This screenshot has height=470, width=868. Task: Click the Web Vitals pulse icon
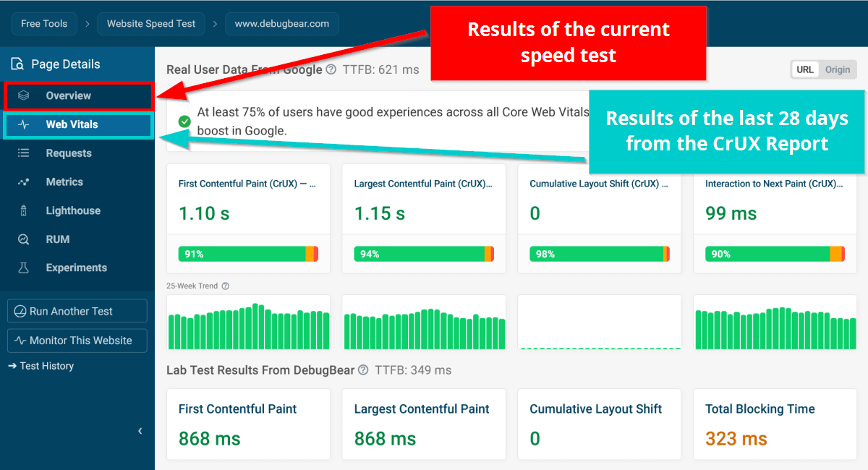[x=24, y=124]
